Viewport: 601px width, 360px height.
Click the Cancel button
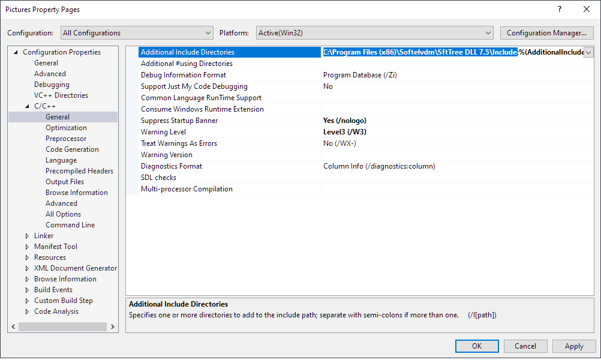525,346
